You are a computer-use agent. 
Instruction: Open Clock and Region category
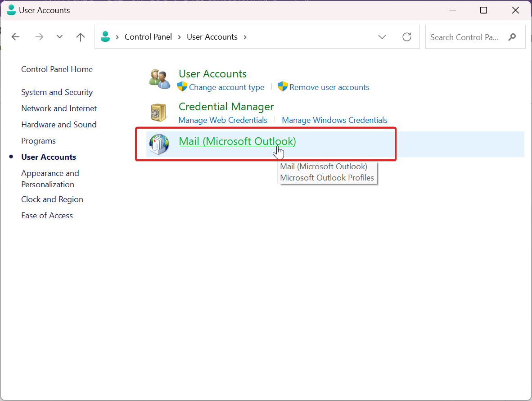pyautogui.click(x=52, y=199)
